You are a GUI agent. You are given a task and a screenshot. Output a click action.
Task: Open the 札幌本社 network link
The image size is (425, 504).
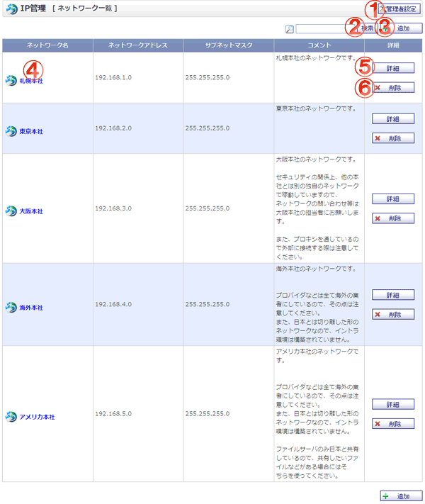(31, 81)
